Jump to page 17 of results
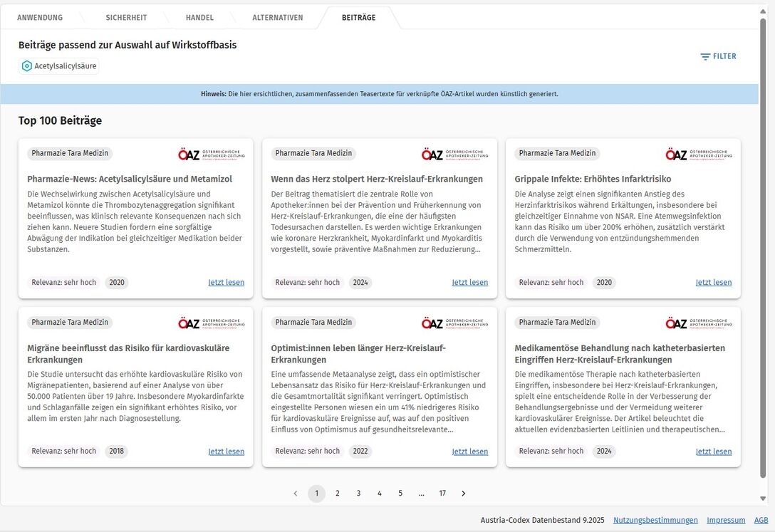Screen dimensions: 775x532 pos(442,494)
